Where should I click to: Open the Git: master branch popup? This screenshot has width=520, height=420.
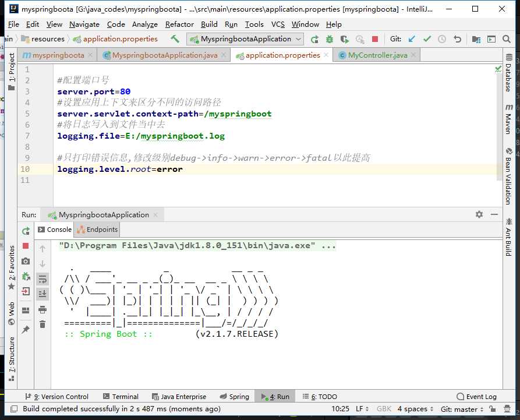[x=462, y=409]
